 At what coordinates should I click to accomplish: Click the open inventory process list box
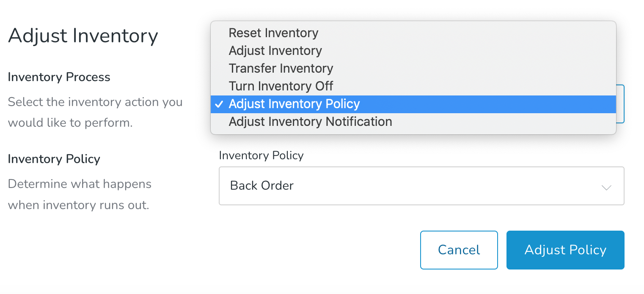point(413,77)
